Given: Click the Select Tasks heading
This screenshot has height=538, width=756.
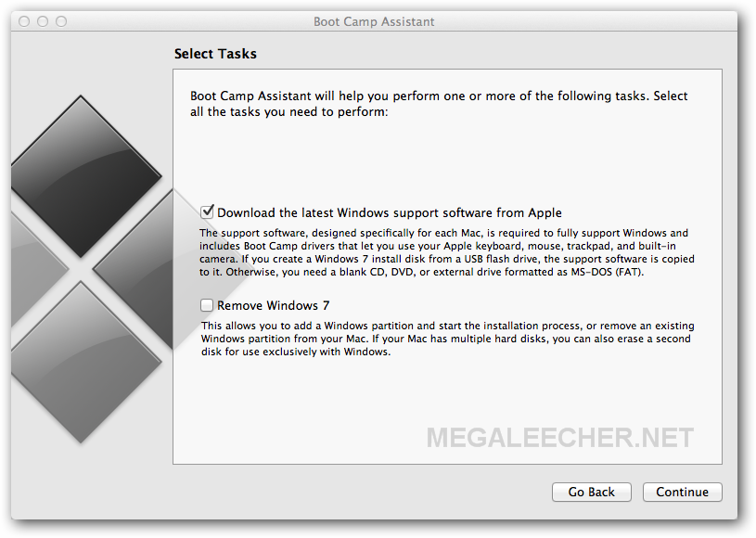Looking at the screenshot, I should (x=215, y=54).
